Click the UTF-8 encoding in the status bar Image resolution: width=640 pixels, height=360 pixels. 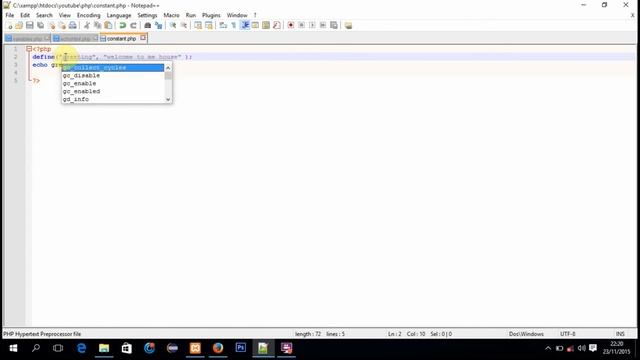(568, 334)
